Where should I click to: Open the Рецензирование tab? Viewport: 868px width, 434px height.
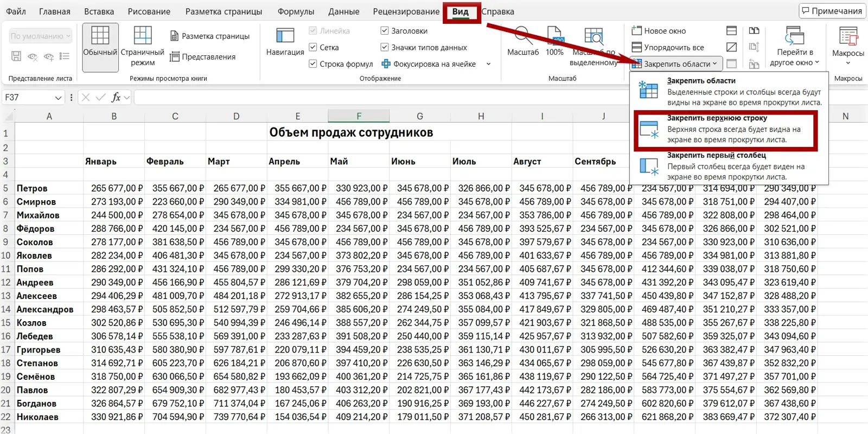406,11
